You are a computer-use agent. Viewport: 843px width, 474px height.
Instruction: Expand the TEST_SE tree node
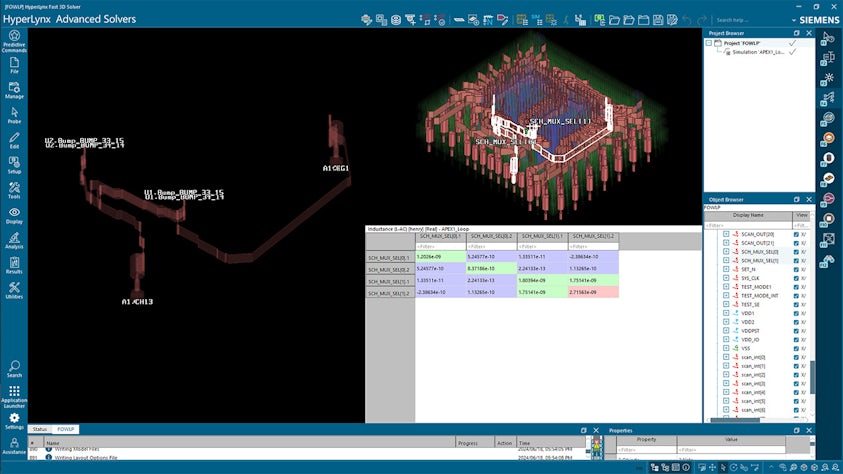coord(726,305)
